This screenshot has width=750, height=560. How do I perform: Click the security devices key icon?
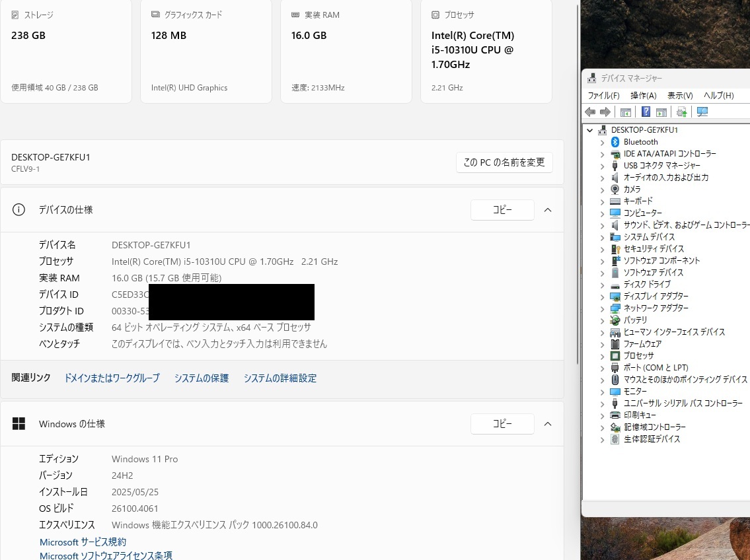pyautogui.click(x=615, y=248)
